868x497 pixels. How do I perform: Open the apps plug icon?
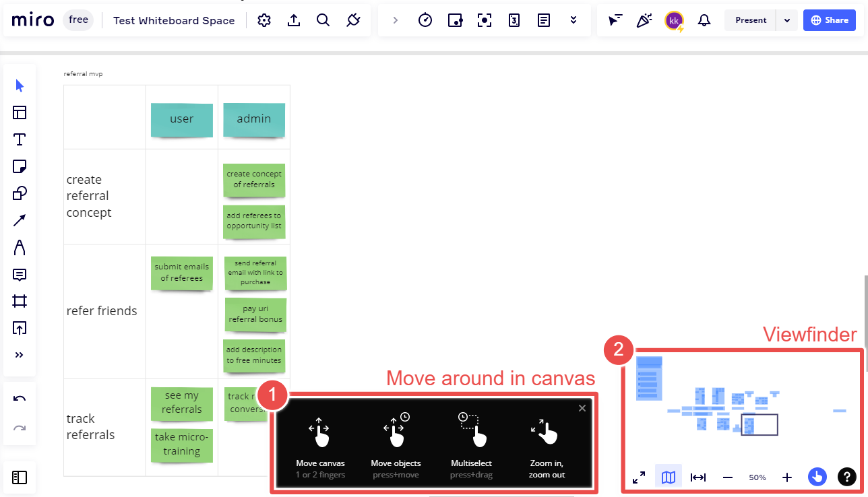(353, 20)
